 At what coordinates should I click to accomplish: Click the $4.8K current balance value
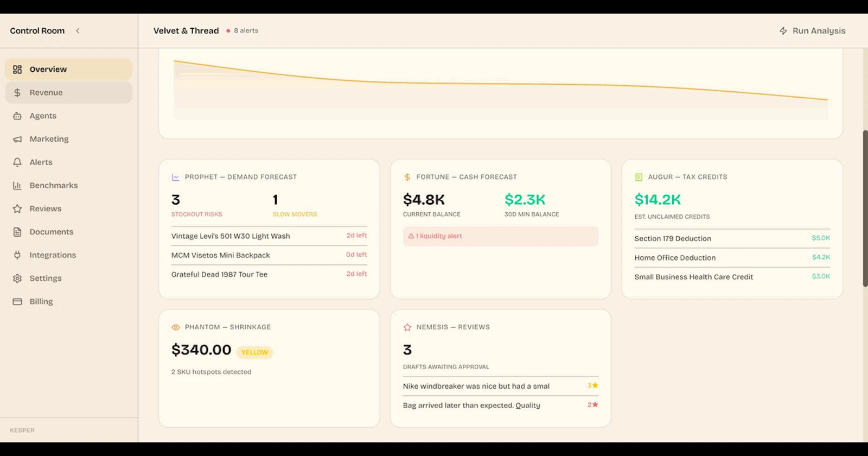point(424,200)
